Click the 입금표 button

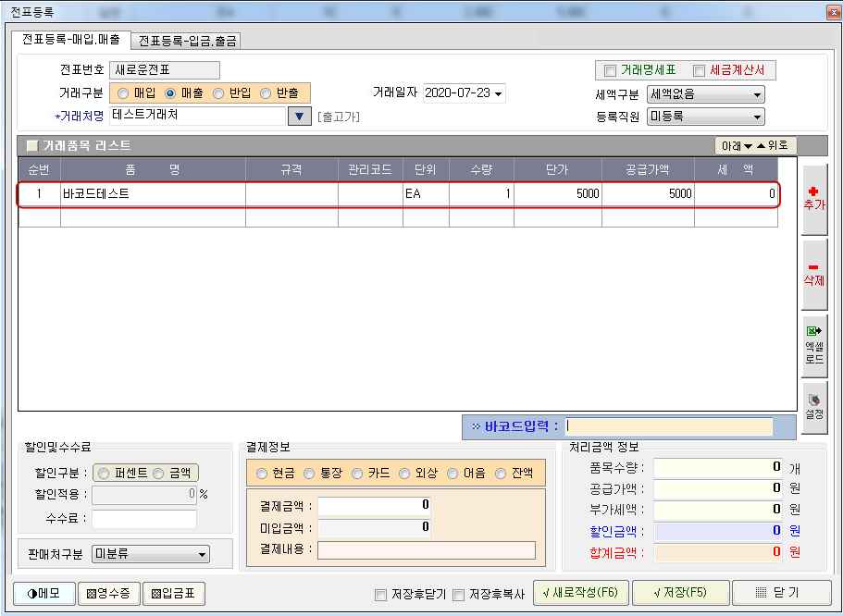pyautogui.click(x=174, y=594)
